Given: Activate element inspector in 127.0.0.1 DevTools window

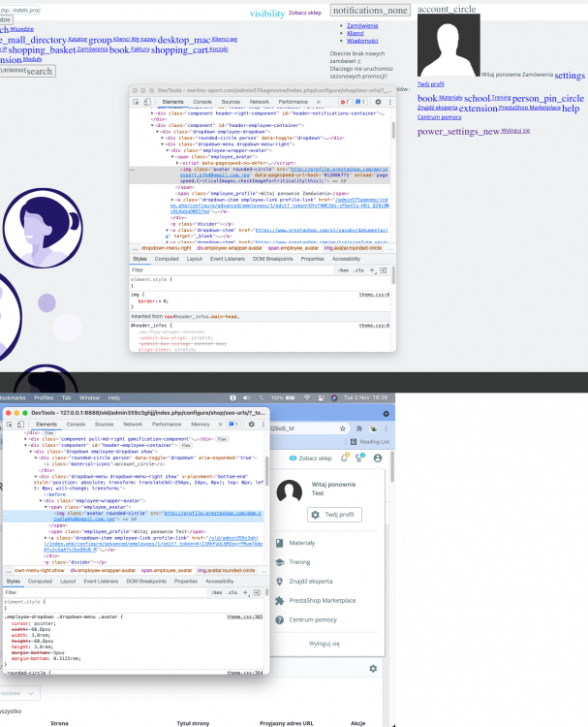Looking at the screenshot, I should click(10, 425).
